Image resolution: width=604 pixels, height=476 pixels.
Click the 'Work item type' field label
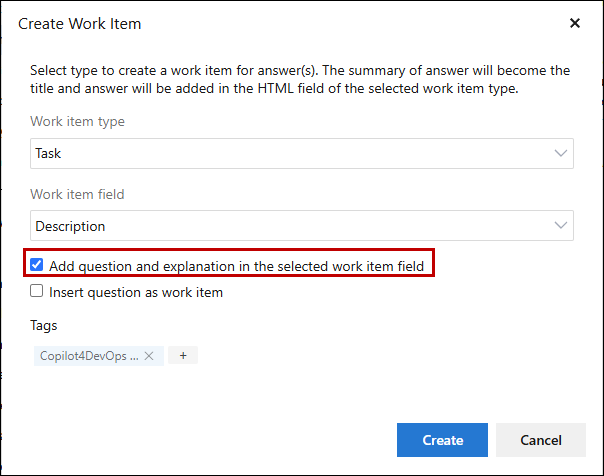point(77,122)
